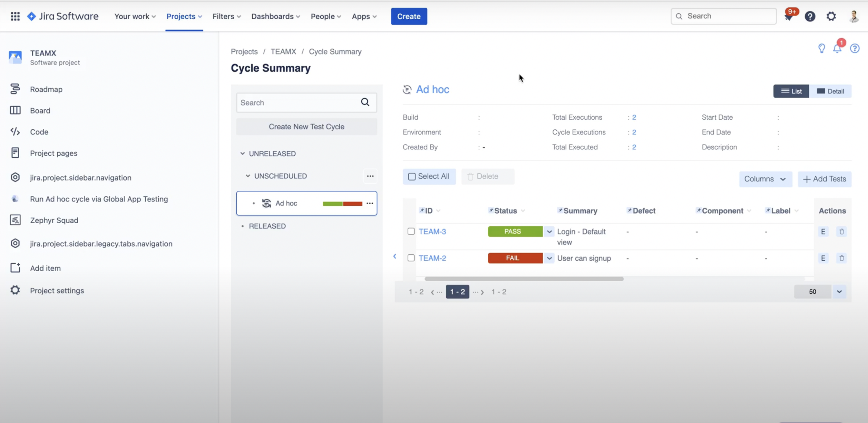Open the Dashboards menu
This screenshot has width=868, height=423.
tap(275, 16)
